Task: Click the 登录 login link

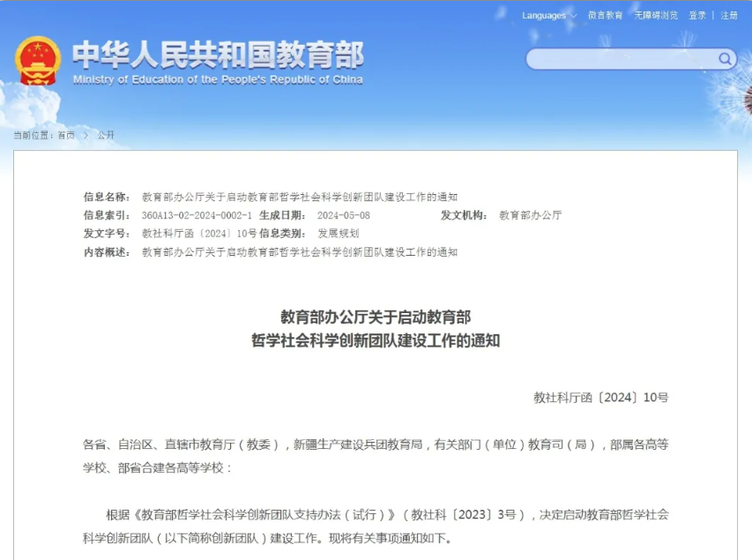Action: click(695, 15)
